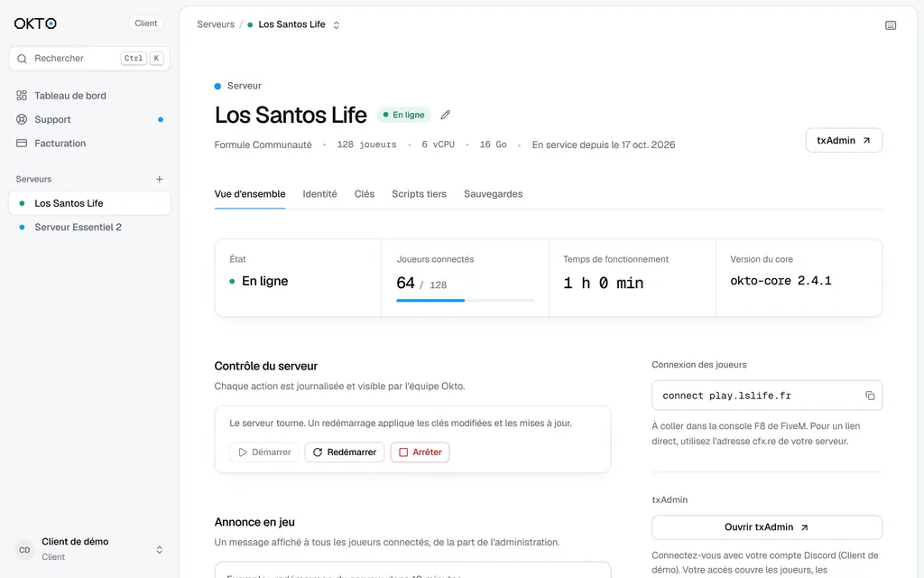The height and width of the screenshot is (578, 924).
Task: Click the Support lifebuoy icon
Action: pyautogui.click(x=22, y=119)
